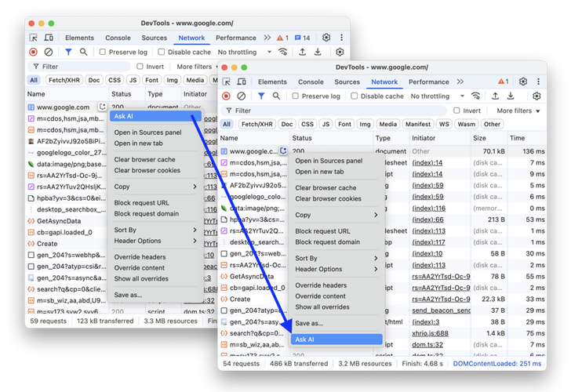
Task: Click inspect element icon in back window
Action: 33,38
